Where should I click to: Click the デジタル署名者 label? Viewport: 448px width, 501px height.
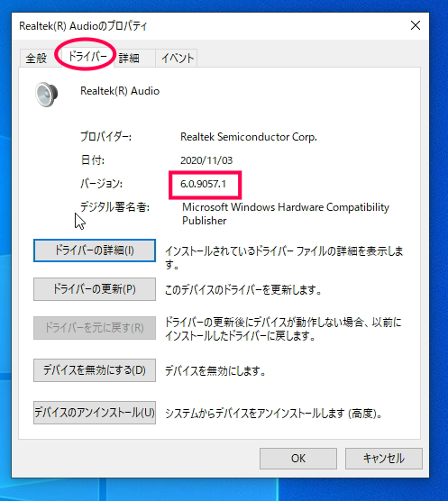click(114, 207)
